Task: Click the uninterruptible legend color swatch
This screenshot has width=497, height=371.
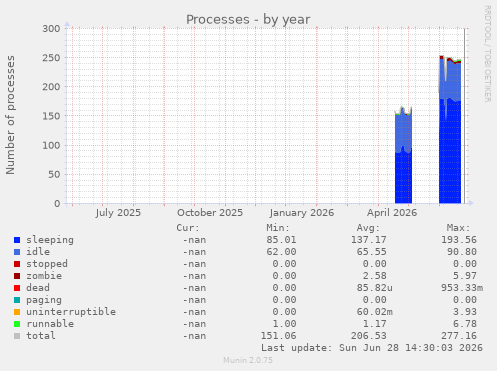Action: pos(17,312)
